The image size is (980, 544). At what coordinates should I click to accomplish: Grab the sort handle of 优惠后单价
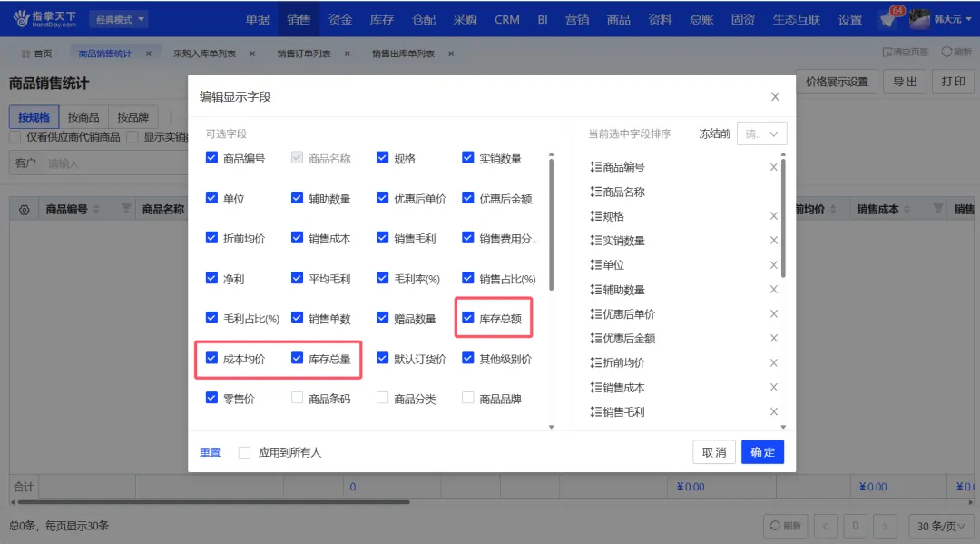coord(595,314)
